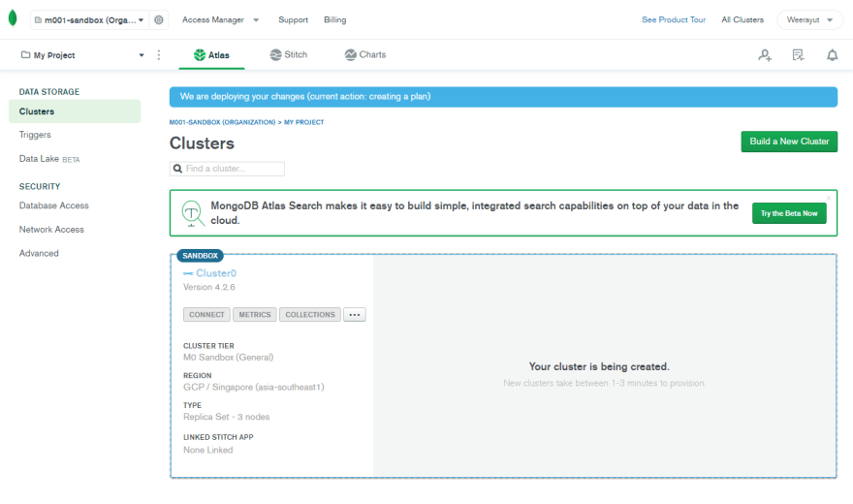The image size is (853, 504).
Task: Open the Support menu item
Action: (293, 19)
